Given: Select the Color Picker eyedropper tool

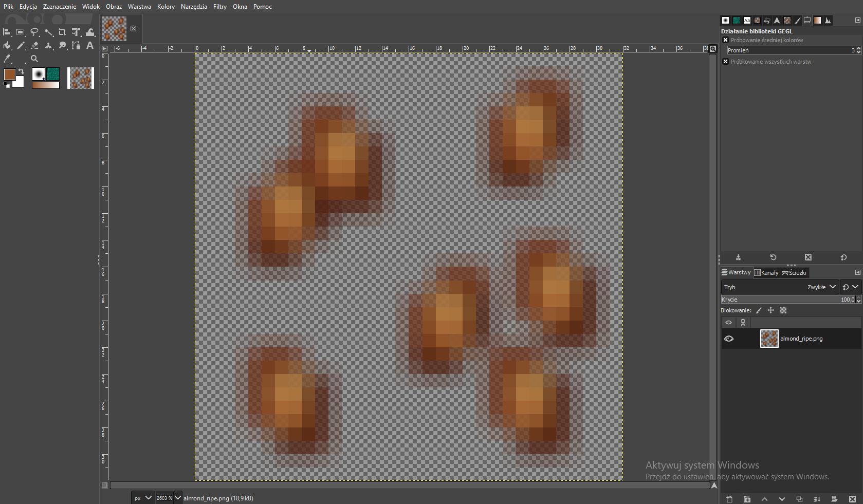Looking at the screenshot, I should pos(7,59).
